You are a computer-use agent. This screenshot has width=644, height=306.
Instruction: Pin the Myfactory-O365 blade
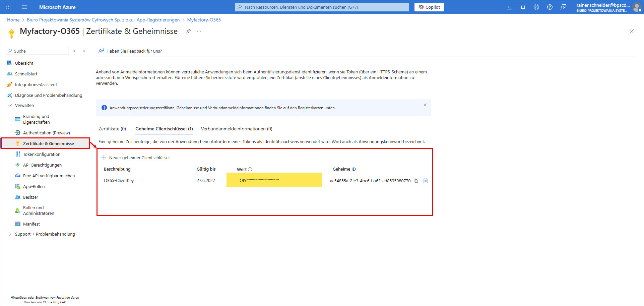pyautogui.click(x=188, y=31)
